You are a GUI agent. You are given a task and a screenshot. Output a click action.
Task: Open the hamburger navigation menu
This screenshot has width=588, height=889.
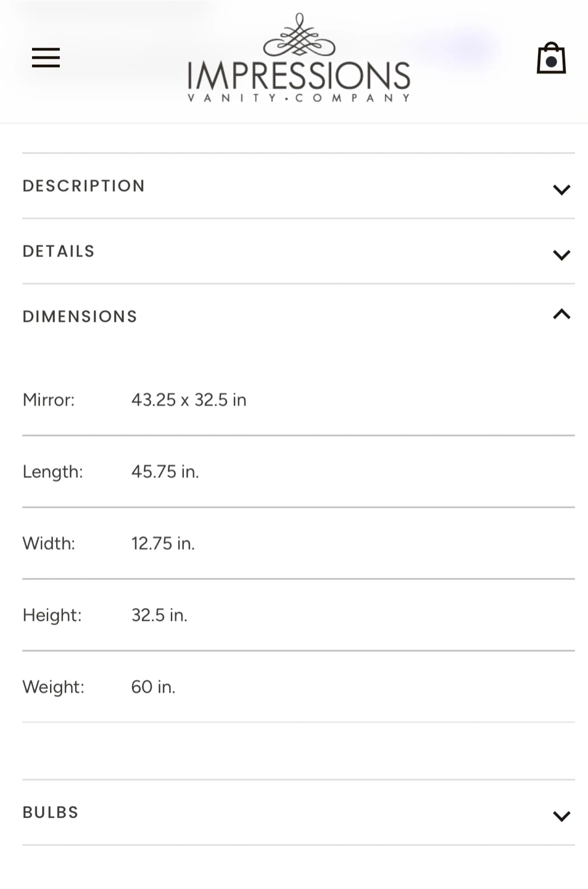click(46, 57)
